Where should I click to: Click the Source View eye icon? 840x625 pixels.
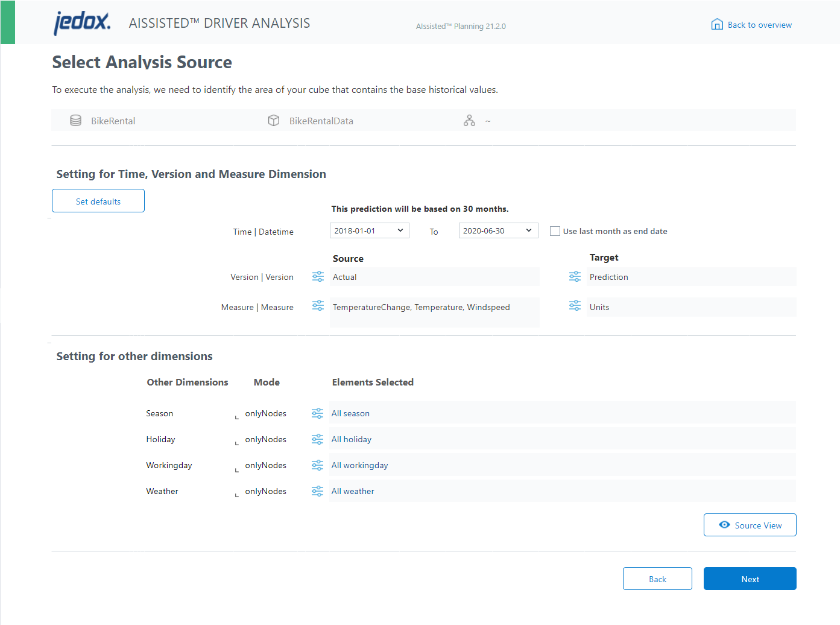pyautogui.click(x=725, y=525)
